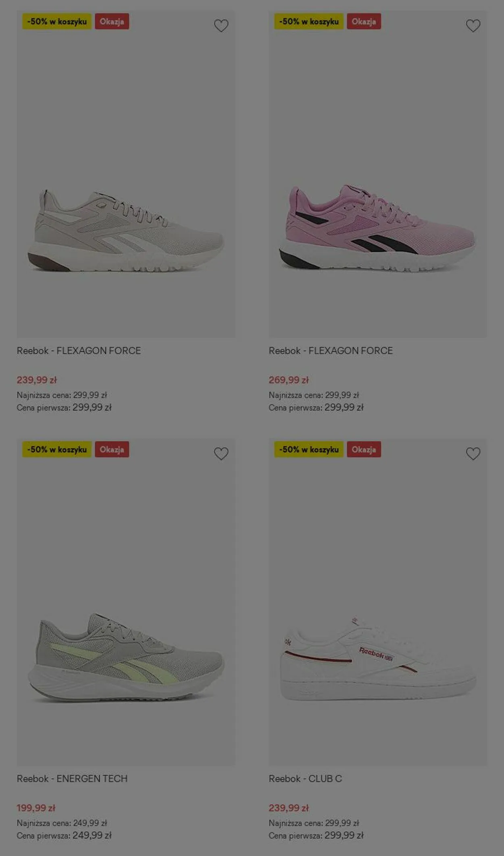Screen dimensions: 504x856
Task: Select the 269,99 zł Flexagon Force title
Action: (331, 351)
